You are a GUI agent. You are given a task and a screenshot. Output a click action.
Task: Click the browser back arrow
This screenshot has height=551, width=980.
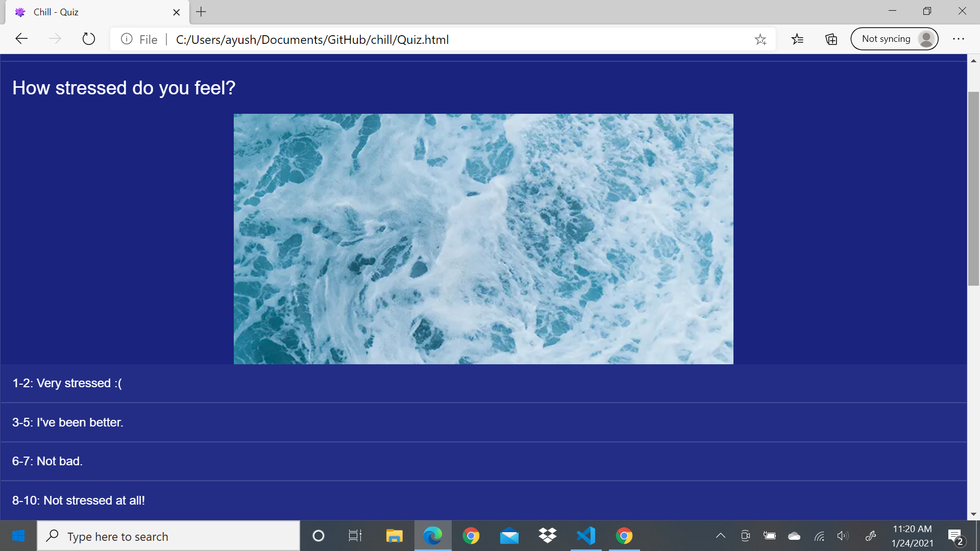point(21,39)
